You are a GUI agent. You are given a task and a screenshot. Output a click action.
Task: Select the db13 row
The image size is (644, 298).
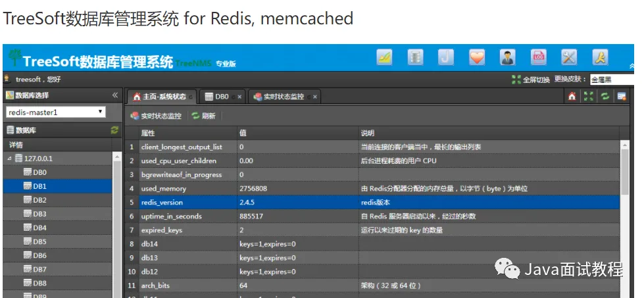coord(372,258)
